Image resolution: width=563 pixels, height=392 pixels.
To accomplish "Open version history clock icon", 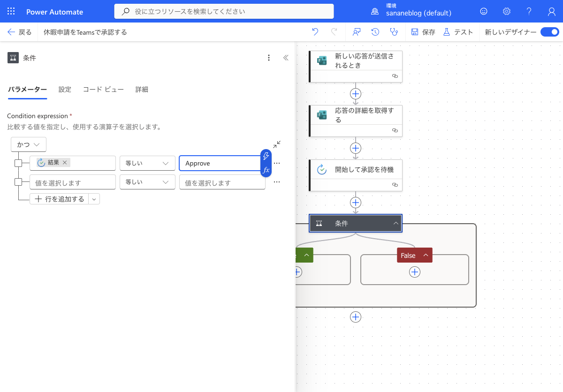I will 375,32.
